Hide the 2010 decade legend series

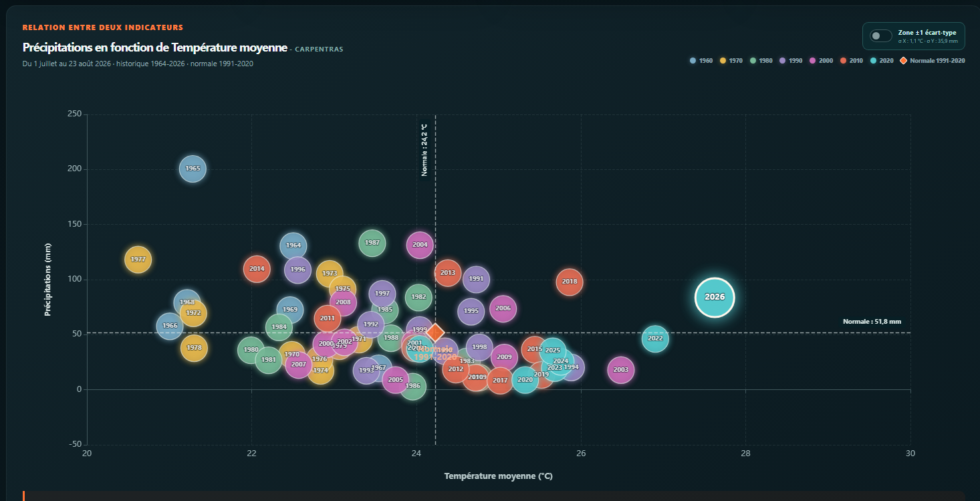(851, 61)
